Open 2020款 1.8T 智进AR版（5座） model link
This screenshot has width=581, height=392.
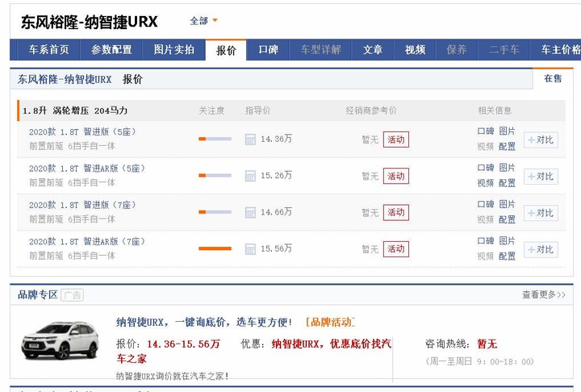tap(87, 169)
